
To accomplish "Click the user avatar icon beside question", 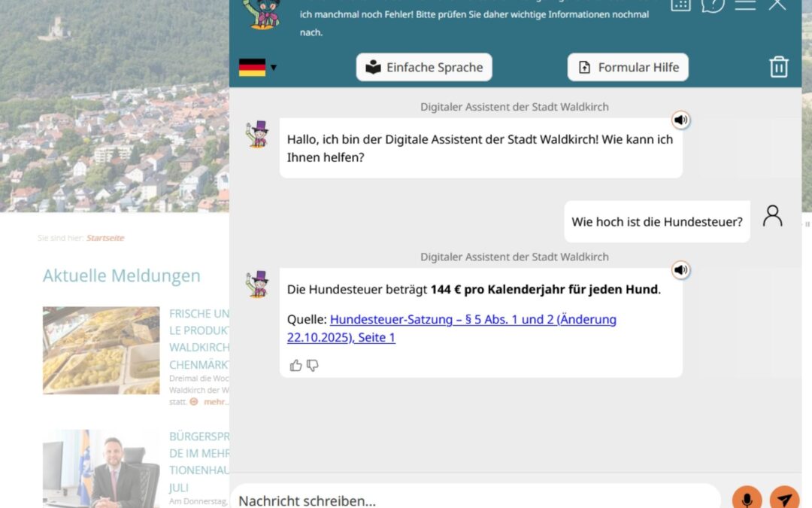I will tap(772, 216).
